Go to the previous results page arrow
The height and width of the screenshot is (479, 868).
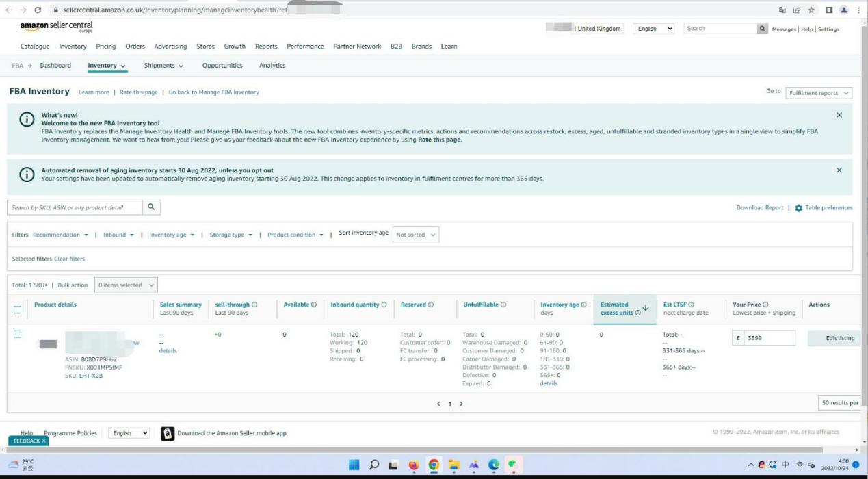tap(439, 404)
